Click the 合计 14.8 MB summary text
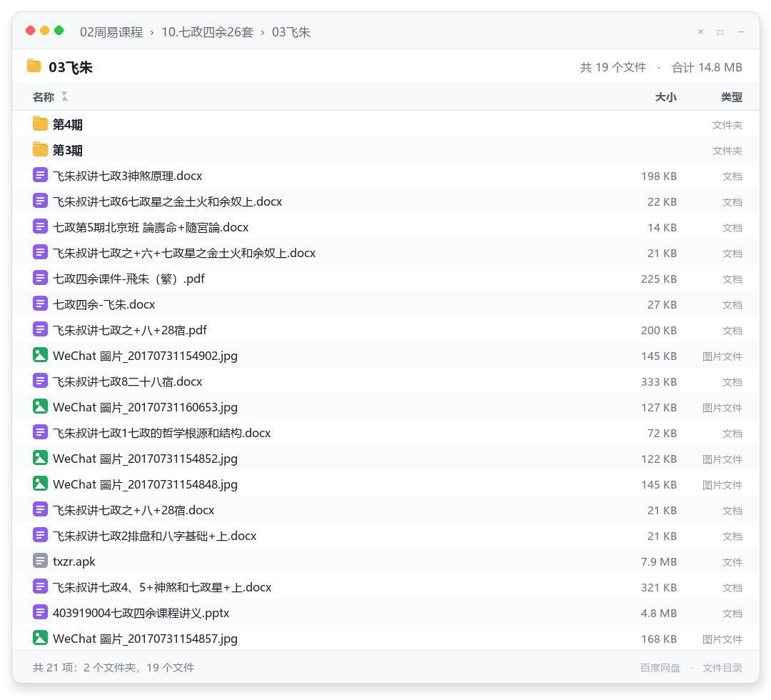 (x=707, y=67)
